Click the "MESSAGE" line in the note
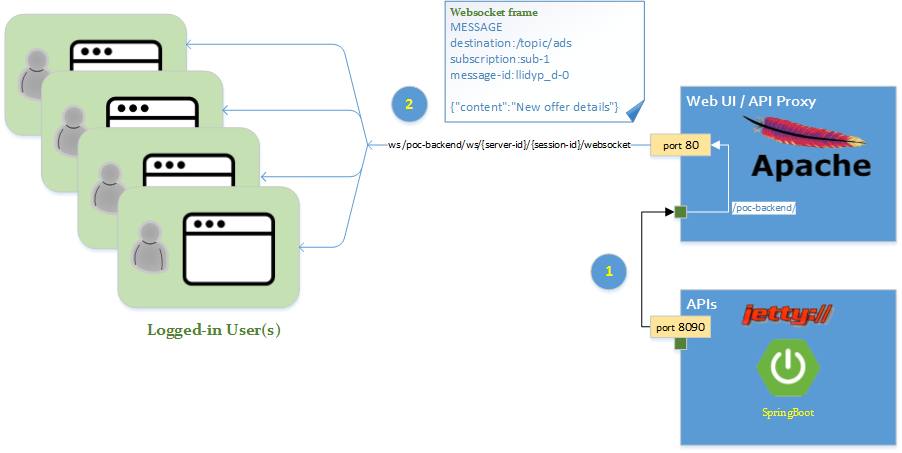902x453 pixels. coord(476,27)
